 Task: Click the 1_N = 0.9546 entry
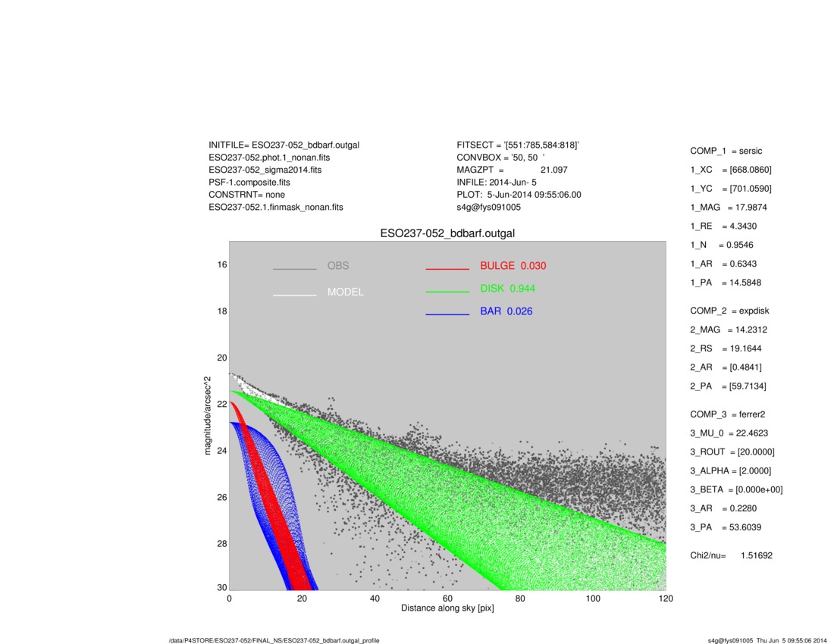(x=722, y=245)
